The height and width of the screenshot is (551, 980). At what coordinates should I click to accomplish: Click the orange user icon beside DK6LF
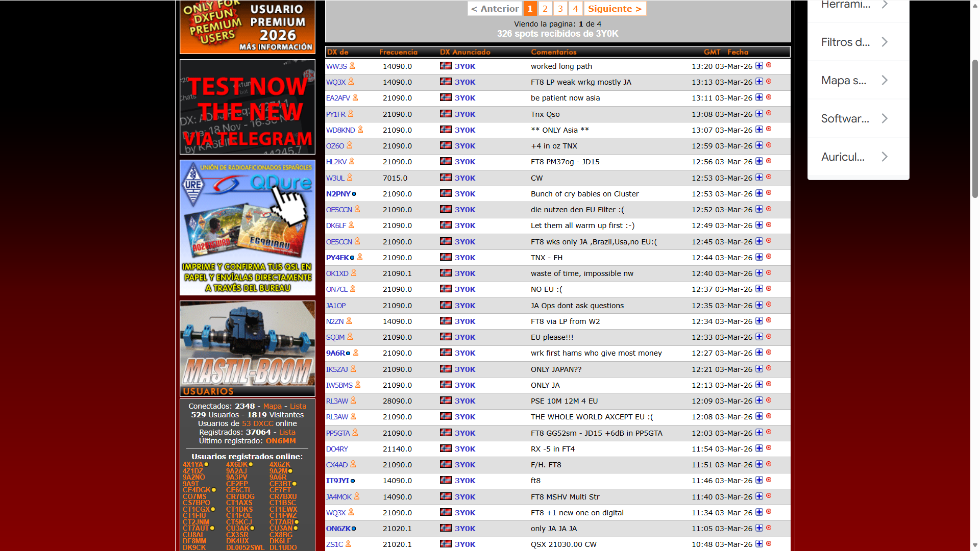point(351,225)
